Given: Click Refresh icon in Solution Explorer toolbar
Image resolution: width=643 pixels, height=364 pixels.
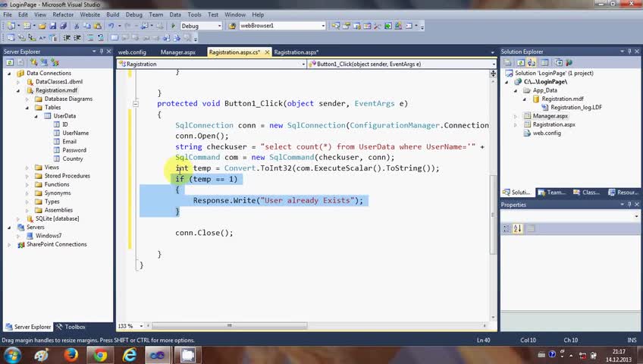Looking at the screenshot, I should tap(520, 62).
